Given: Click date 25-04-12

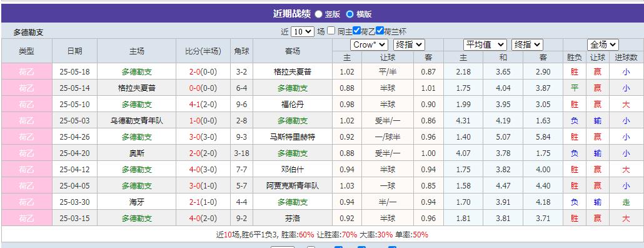Looking at the screenshot, I should pos(75,170).
